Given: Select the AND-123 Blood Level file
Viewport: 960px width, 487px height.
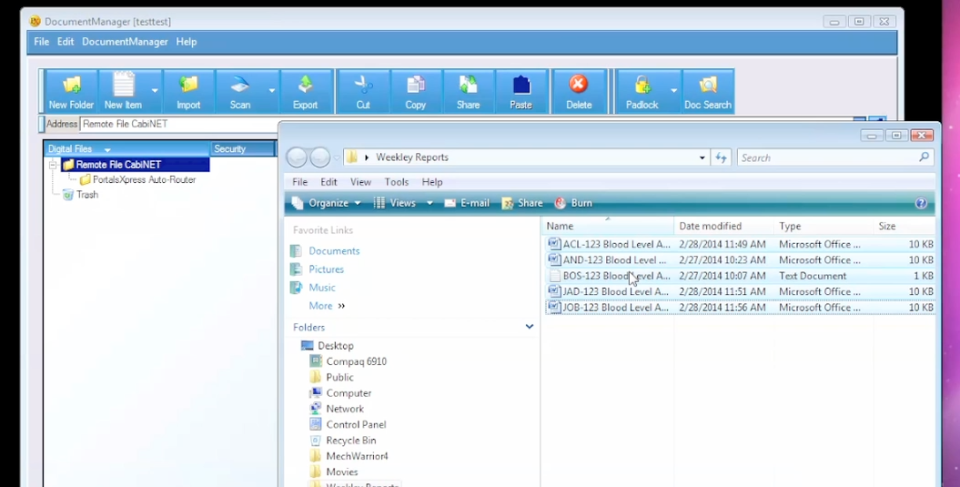Looking at the screenshot, I should [740, 260].
